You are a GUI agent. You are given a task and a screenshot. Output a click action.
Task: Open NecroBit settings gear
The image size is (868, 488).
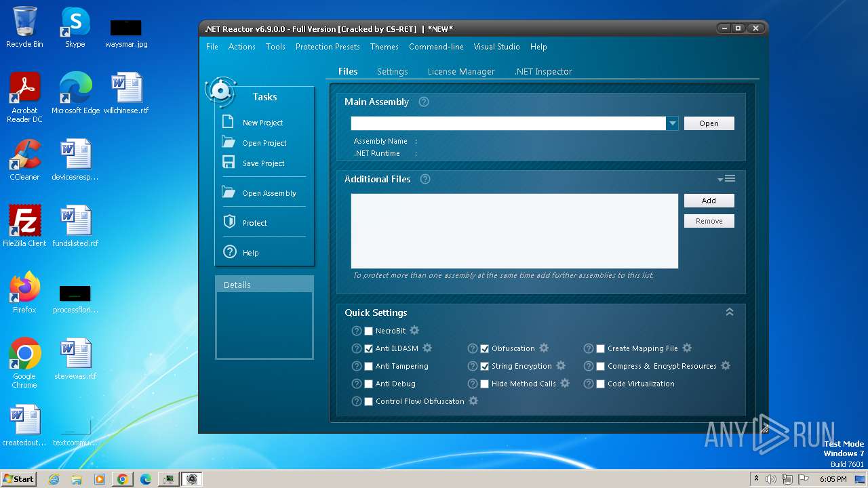pos(414,330)
